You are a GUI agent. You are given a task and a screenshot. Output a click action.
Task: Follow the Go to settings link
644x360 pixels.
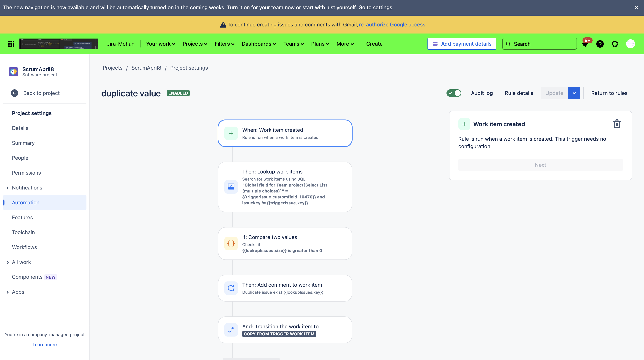tap(375, 7)
